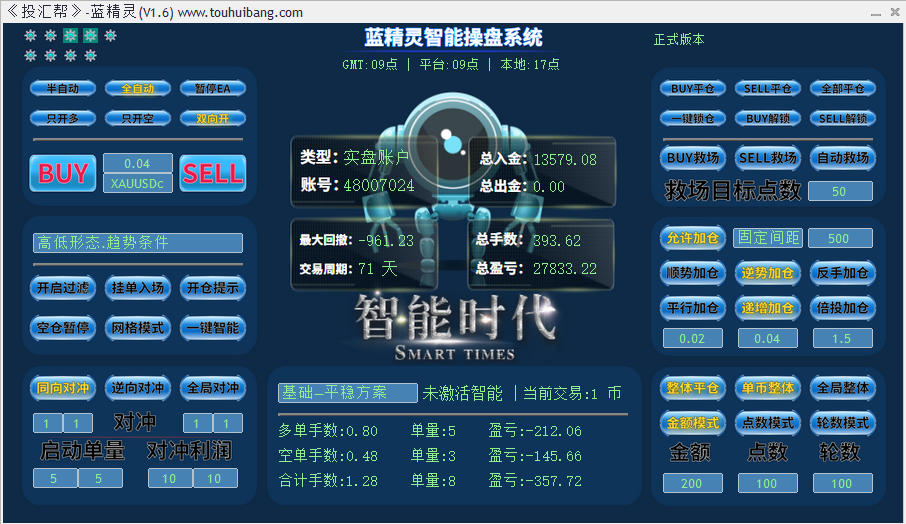Open the 高低形态.趋势条件 strategy selector
Viewport: 906px width, 524px height.
(138, 243)
